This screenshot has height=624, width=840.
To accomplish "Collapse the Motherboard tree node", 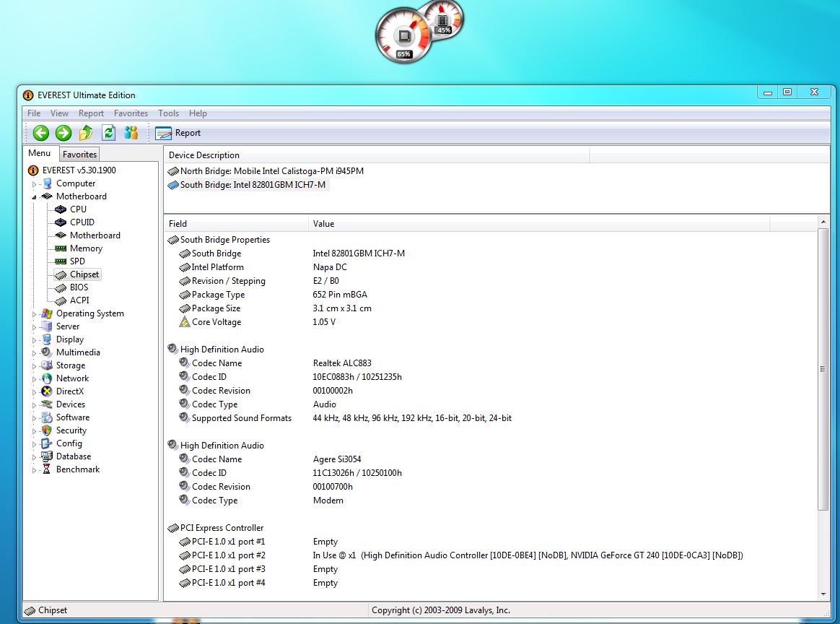I will (35, 196).
